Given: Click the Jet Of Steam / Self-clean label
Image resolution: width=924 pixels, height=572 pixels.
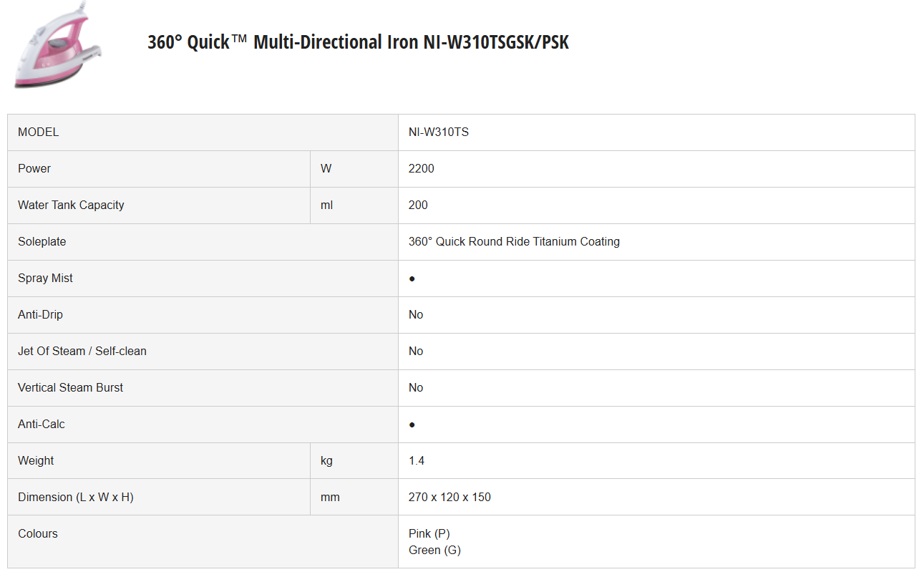Looking at the screenshot, I should point(82,352).
